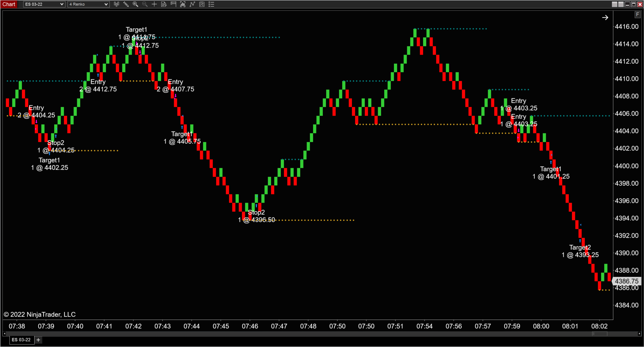This screenshot has width=644, height=347.
Task: Click the 08:02 time axis label
Action: (599, 326)
